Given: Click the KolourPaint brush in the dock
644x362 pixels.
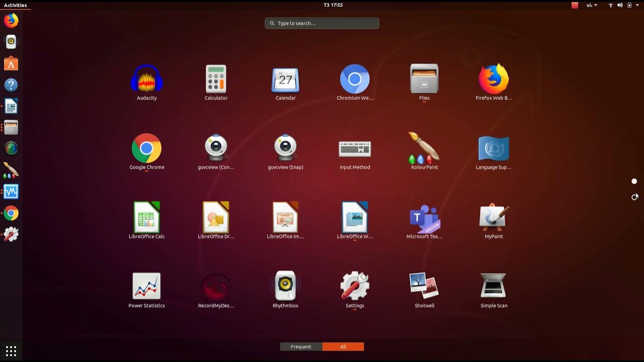Looking at the screenshot, I should point(11,170).
